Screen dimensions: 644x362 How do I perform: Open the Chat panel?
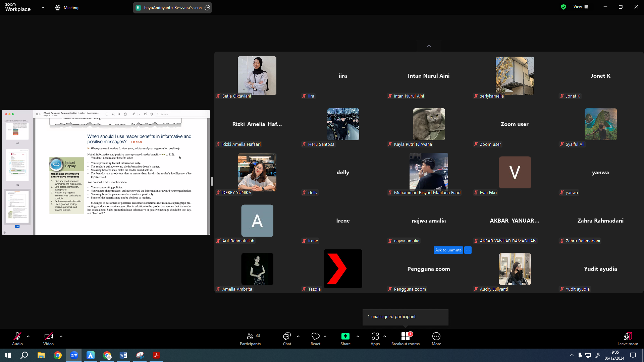pyautogui.click(x=287, y=339)
